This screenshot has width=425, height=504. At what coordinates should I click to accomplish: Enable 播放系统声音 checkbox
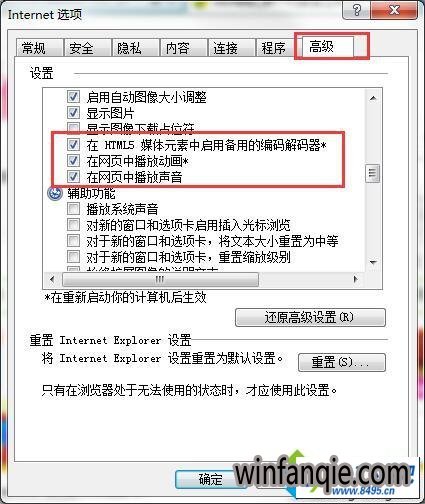point(73,209)
